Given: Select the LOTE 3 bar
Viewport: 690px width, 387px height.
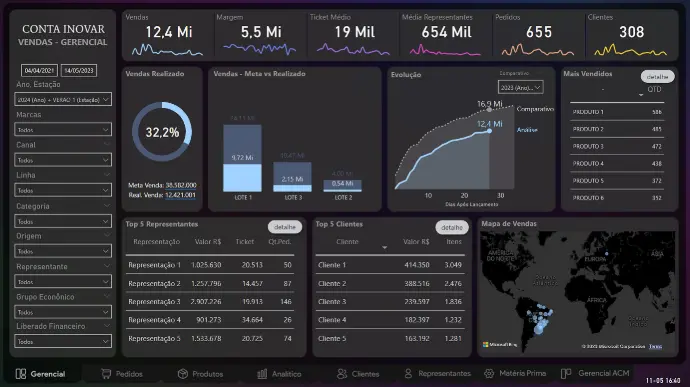Looking at the screenshot, I should (293, 177).
